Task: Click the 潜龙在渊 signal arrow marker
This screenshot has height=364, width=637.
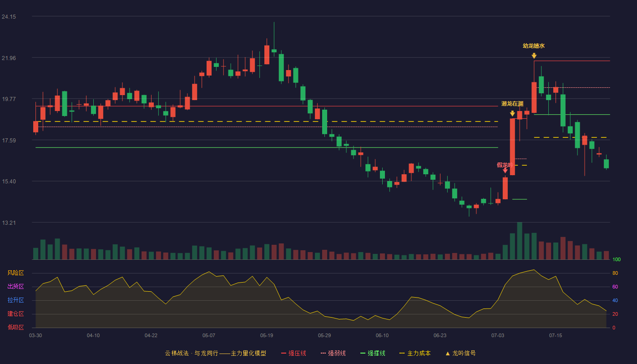Action: pyautogui.click(x=512, y=114)
